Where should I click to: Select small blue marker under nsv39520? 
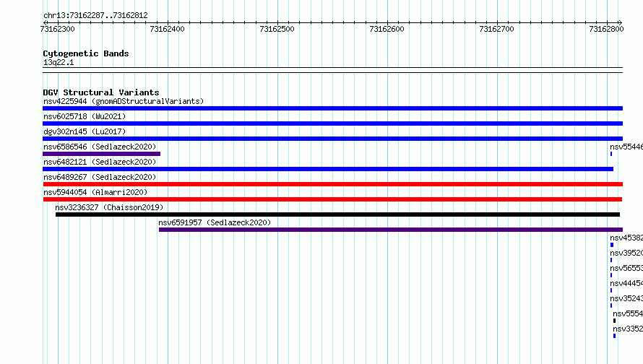click(x=611, y=260)
